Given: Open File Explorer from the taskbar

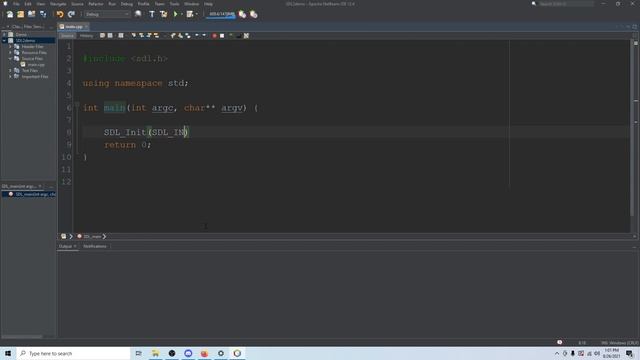Looking at the screenshot, I should tap(156, 353).
